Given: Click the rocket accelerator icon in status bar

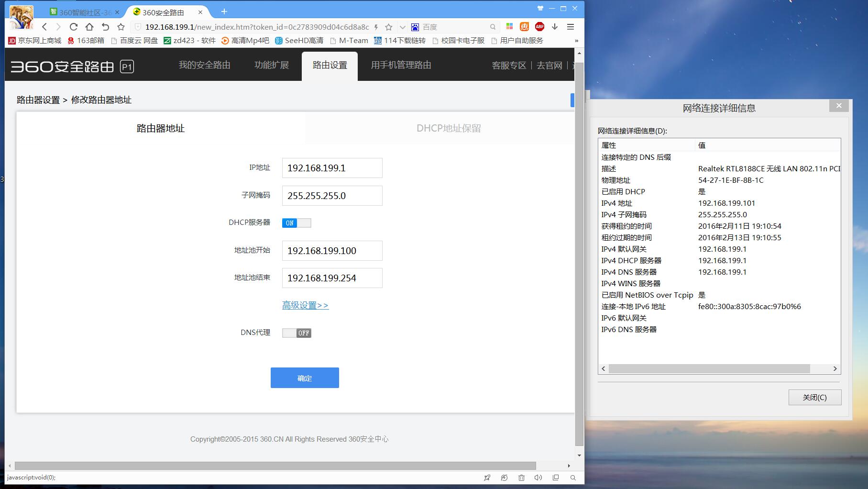Looking at the screenshot, I should click(x=487, y=478).
